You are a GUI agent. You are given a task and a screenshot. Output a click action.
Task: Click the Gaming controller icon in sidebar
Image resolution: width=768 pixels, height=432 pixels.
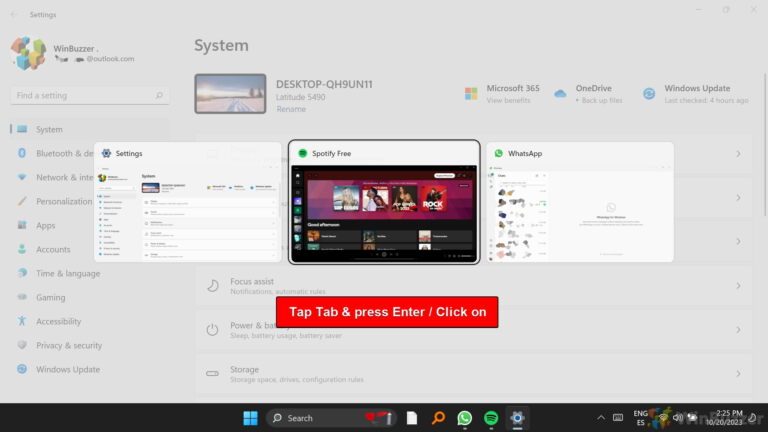click(22, 297)
